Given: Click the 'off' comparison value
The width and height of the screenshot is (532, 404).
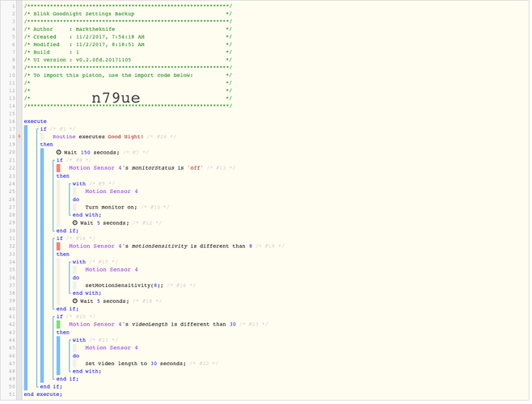Looking at the screenshot, I should [x=195, y=168].
